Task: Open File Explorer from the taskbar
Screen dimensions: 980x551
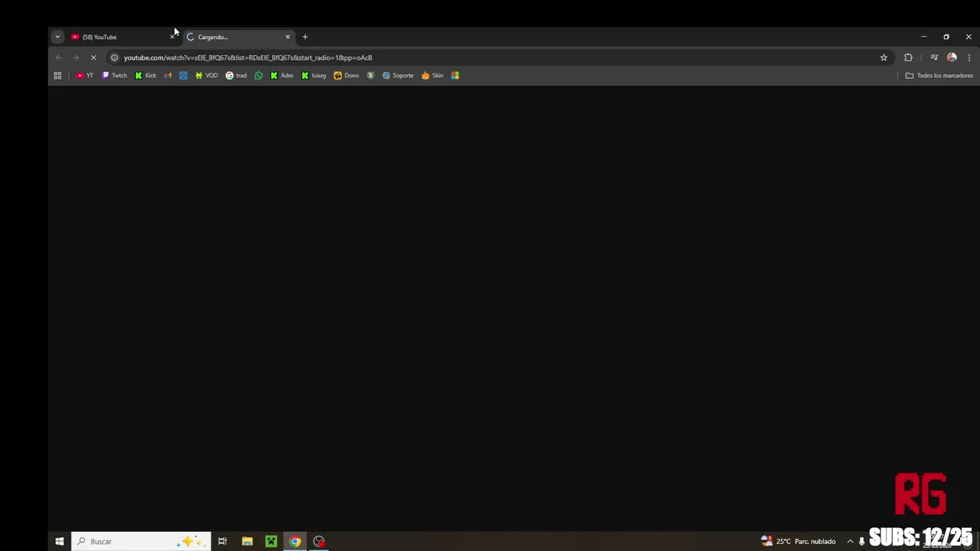Action: coord(247,541)
